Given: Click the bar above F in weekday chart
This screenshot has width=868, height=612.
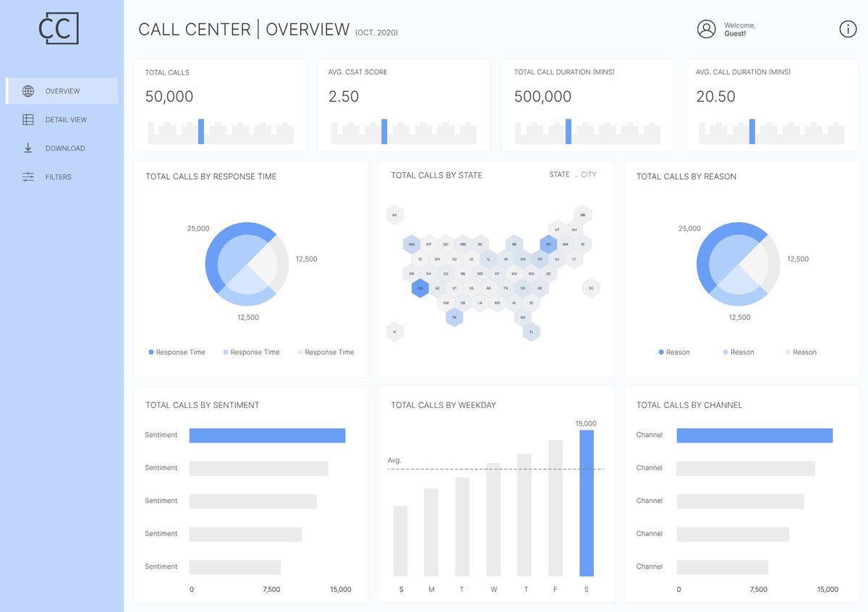Looking at the screenshot, I should (x=556, y=508).
